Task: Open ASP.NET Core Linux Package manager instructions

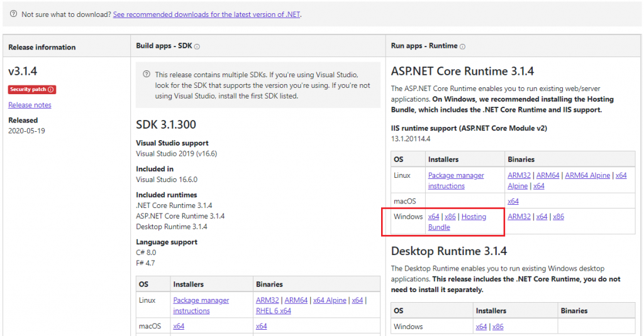Action: (x=456, y=180)
